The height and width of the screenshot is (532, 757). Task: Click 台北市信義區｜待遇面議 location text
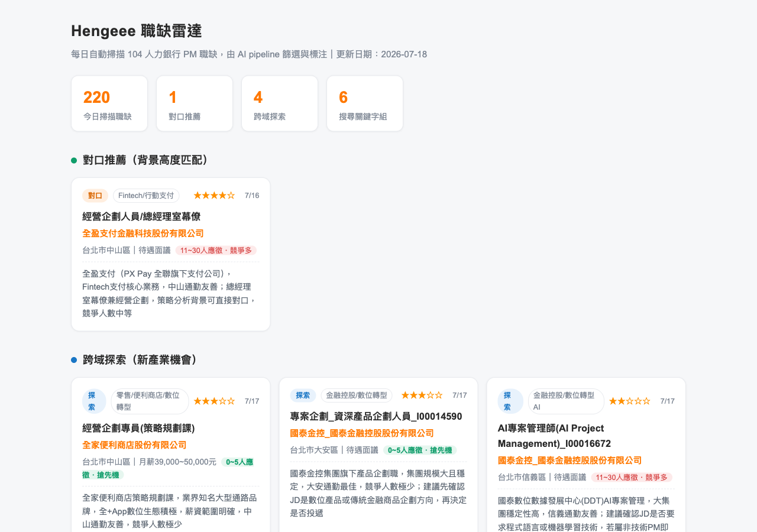542,477
